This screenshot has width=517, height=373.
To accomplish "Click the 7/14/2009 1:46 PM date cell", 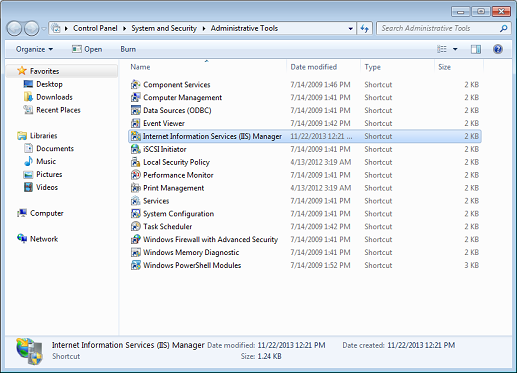I will click(320, 85).
